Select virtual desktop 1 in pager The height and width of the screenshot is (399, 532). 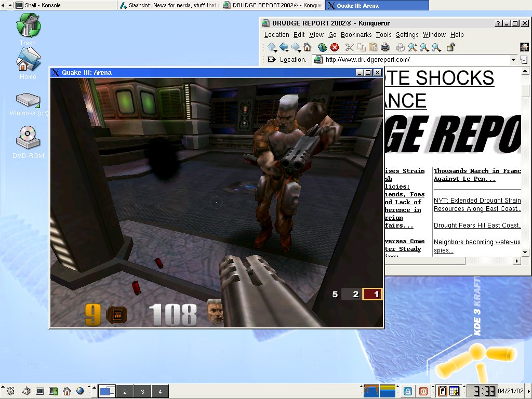107,392
